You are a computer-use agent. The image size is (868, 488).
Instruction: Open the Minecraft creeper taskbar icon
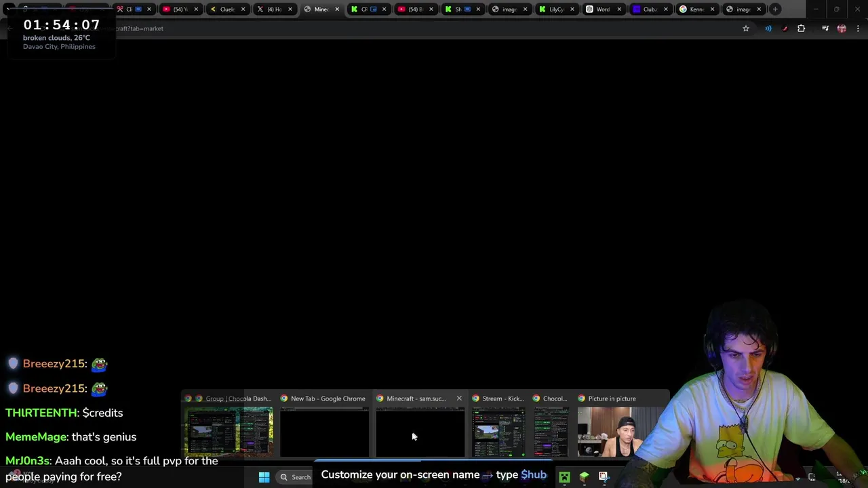coord(564,477)
